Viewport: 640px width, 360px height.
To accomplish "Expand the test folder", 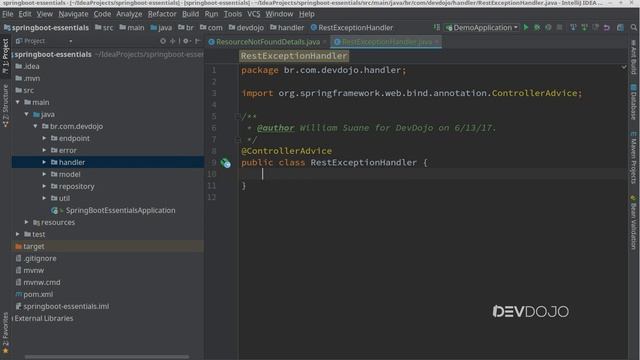I will [18, 234].
